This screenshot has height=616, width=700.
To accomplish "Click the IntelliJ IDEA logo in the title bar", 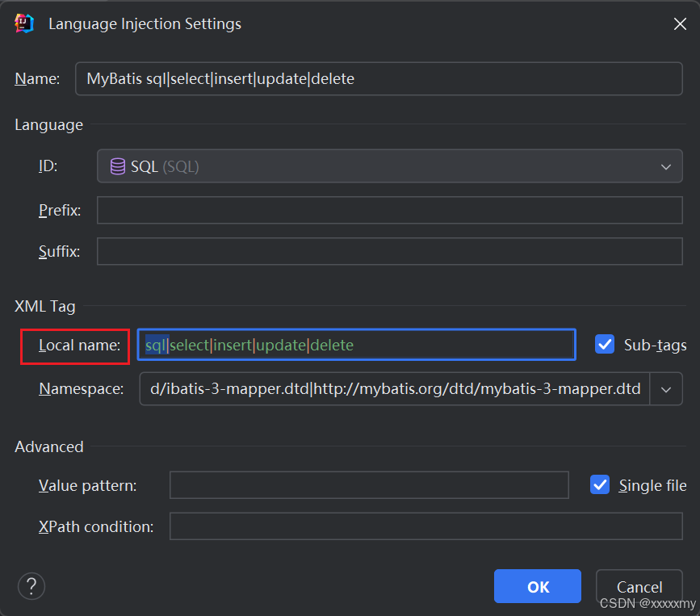I will pos(23,23).
